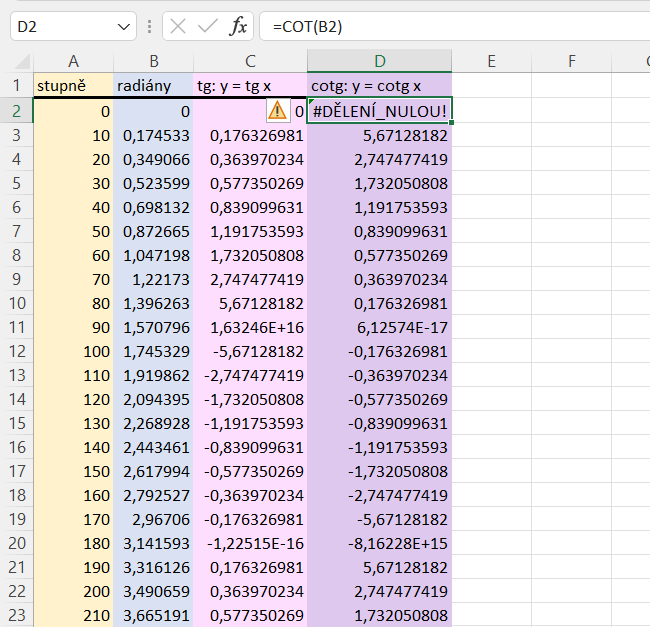This screenshot has height=627, width=650.
Task: Open the Name Box dropdown arrow
Action: pyautogui.click(x=124, y=27)
